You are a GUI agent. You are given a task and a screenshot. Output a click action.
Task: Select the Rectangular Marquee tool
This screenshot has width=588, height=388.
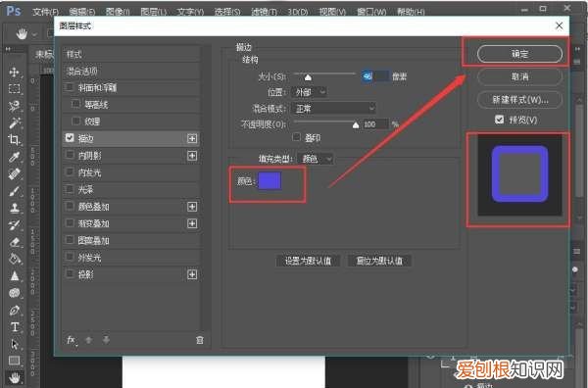(15, 89)
